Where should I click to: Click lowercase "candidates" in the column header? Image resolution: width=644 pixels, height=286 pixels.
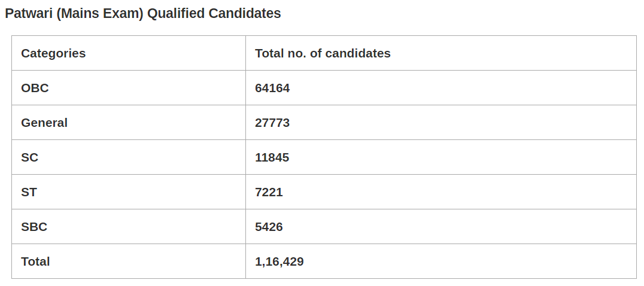357,53
